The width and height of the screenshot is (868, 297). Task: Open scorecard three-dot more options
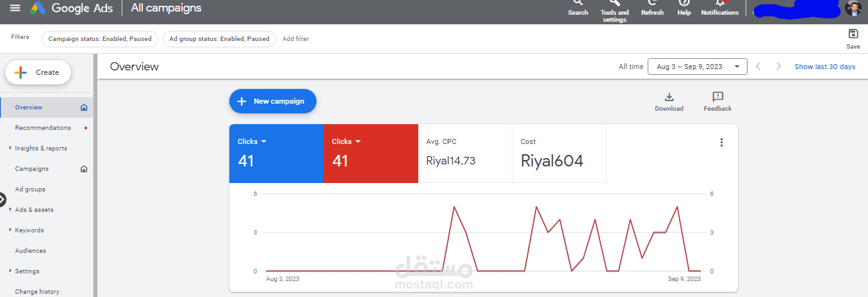click(722, 143)
